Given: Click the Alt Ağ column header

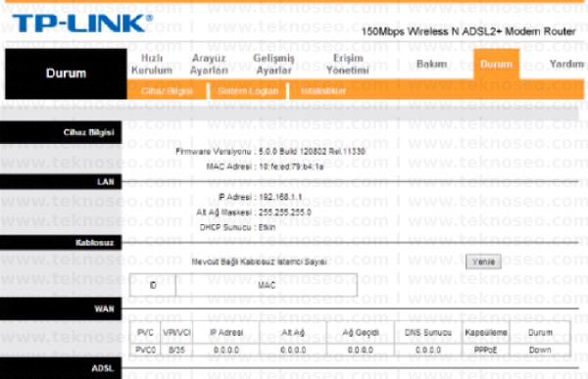Looking at the screenshot, I should 293,333.
